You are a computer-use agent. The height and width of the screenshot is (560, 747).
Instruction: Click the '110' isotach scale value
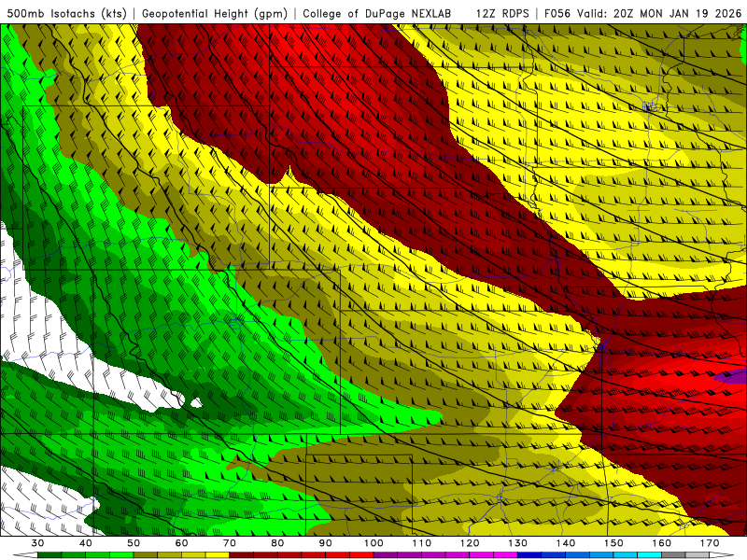[x=422, y=543]
